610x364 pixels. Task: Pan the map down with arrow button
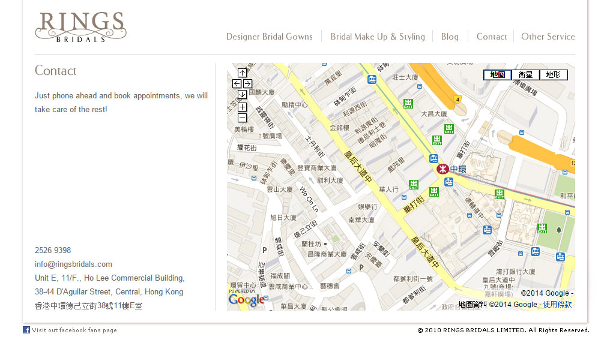(242, 95)
